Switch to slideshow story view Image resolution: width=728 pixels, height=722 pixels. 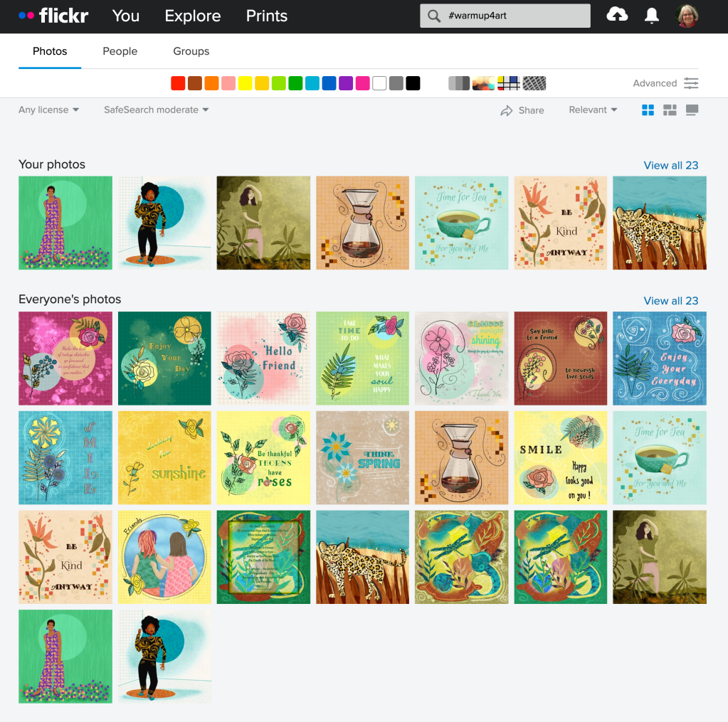(692, 110)
